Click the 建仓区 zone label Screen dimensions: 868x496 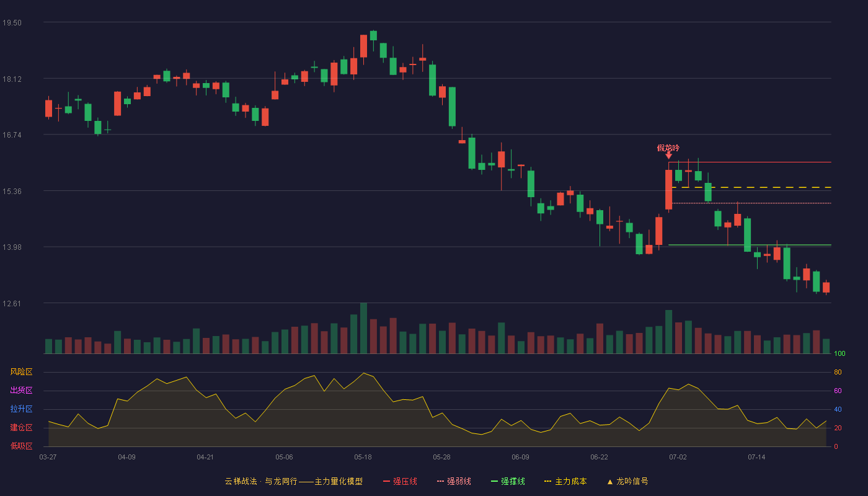tap(21, 428)
